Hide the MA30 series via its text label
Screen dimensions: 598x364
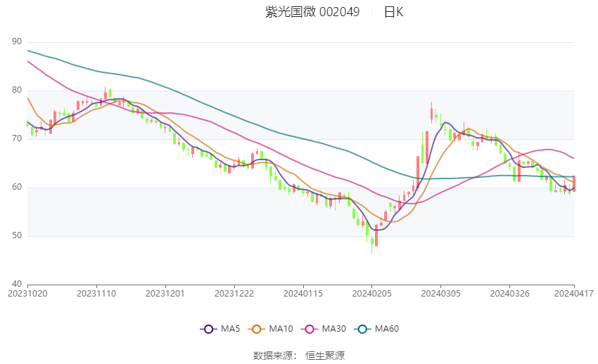click(333, 328)
